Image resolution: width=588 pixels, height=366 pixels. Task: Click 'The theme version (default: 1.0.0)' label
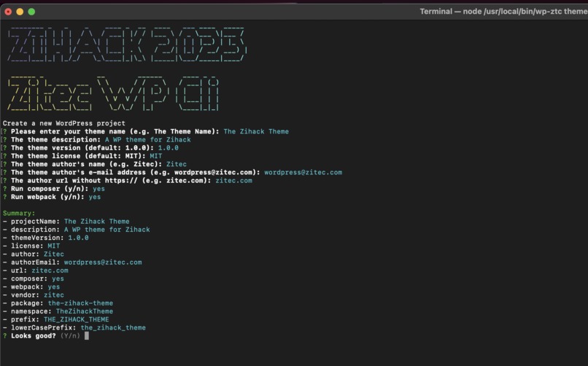point(82,148)
